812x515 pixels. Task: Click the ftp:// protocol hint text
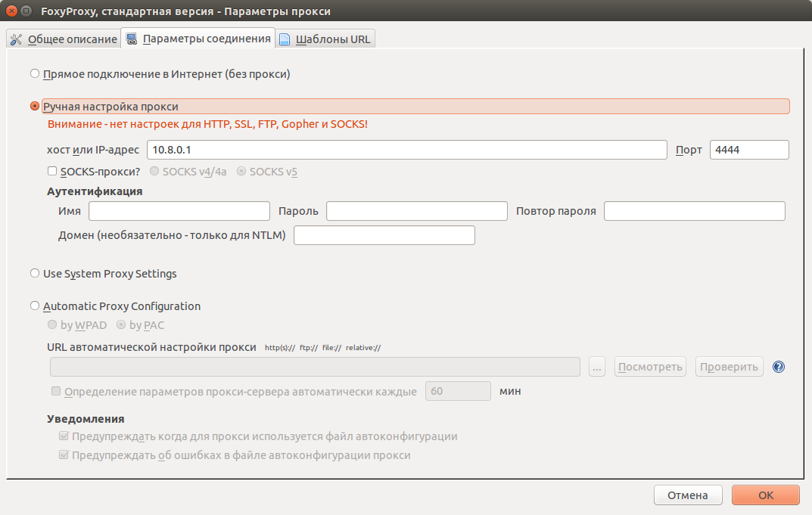point(309,348)
